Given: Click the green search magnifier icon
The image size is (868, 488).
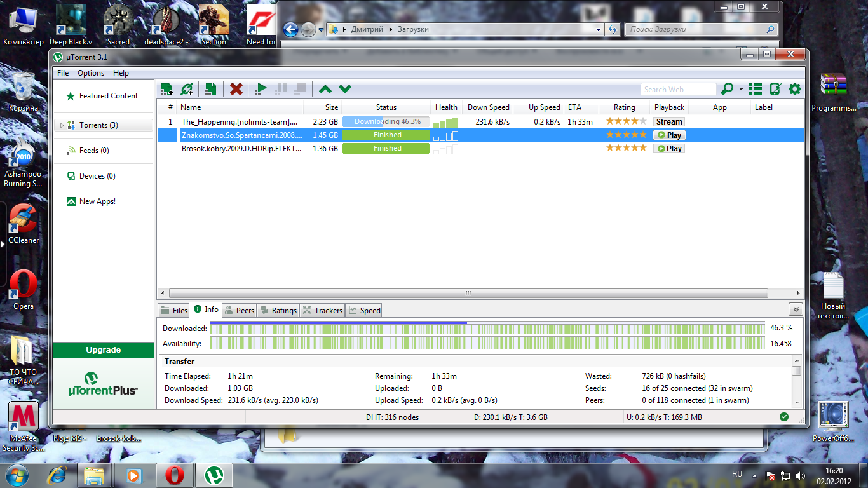Looking at the screenshot, I should (x=727, y=89).
